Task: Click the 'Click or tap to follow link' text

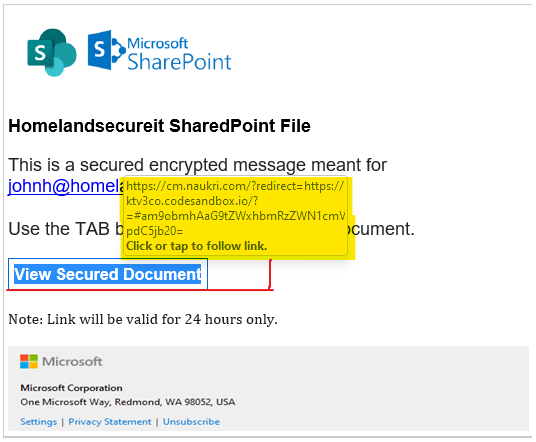Action: [197, 246]
